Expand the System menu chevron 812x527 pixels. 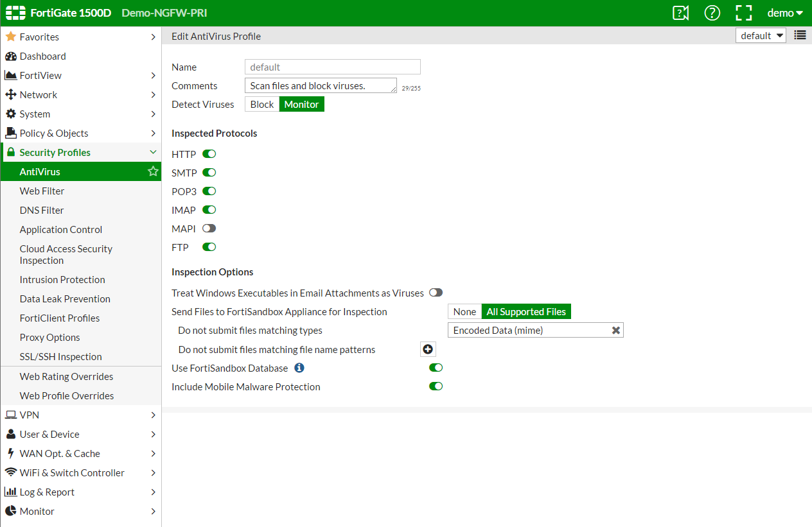(x=153, y=114)
